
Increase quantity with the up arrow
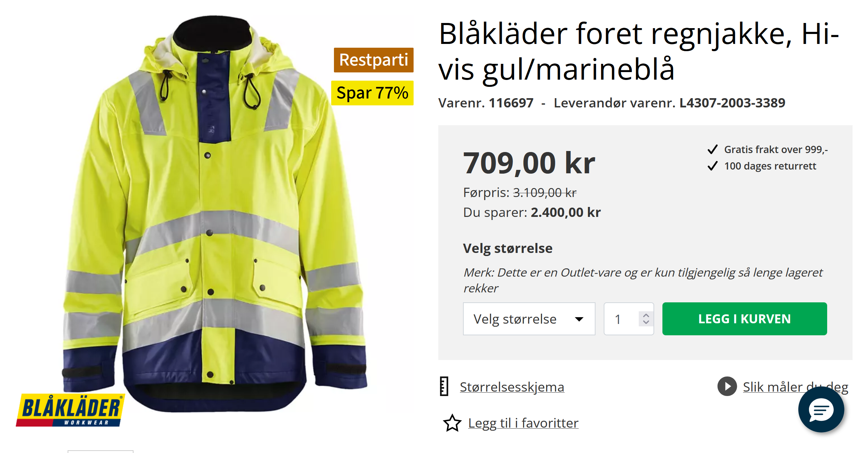click(646, 315)
